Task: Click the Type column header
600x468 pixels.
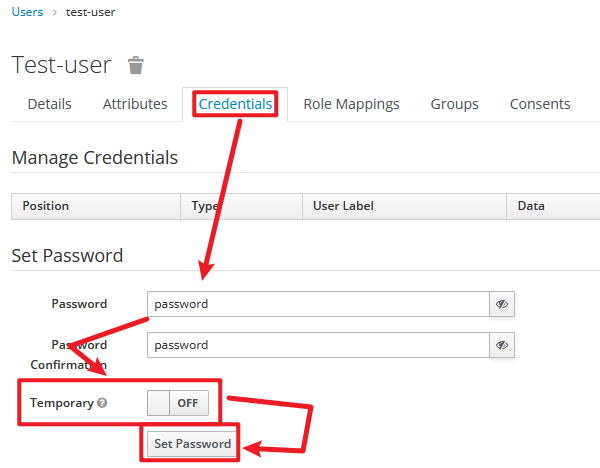Action: tap(241, 206)
